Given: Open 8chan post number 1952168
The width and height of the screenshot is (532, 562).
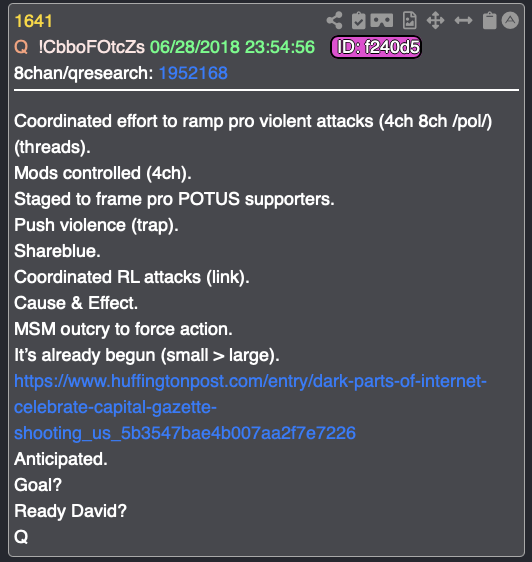Looking at the screenshot, I should (193, 73).
